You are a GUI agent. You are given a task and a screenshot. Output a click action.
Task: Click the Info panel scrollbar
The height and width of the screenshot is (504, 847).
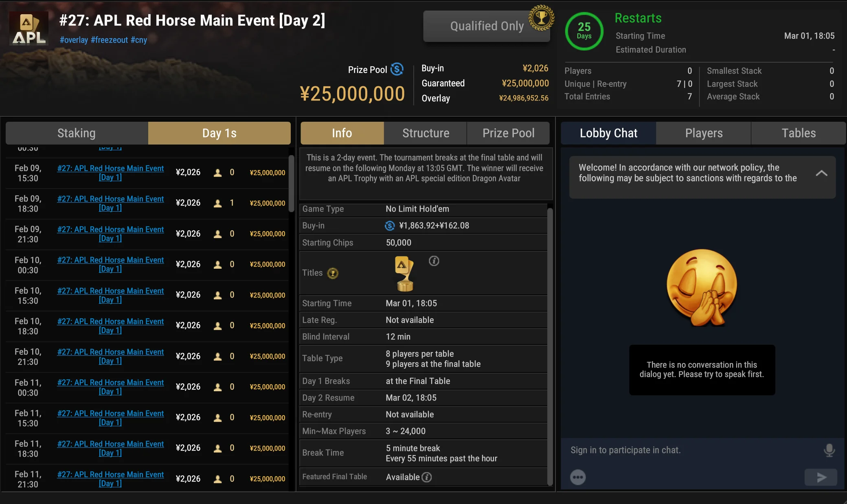(550, 346)
